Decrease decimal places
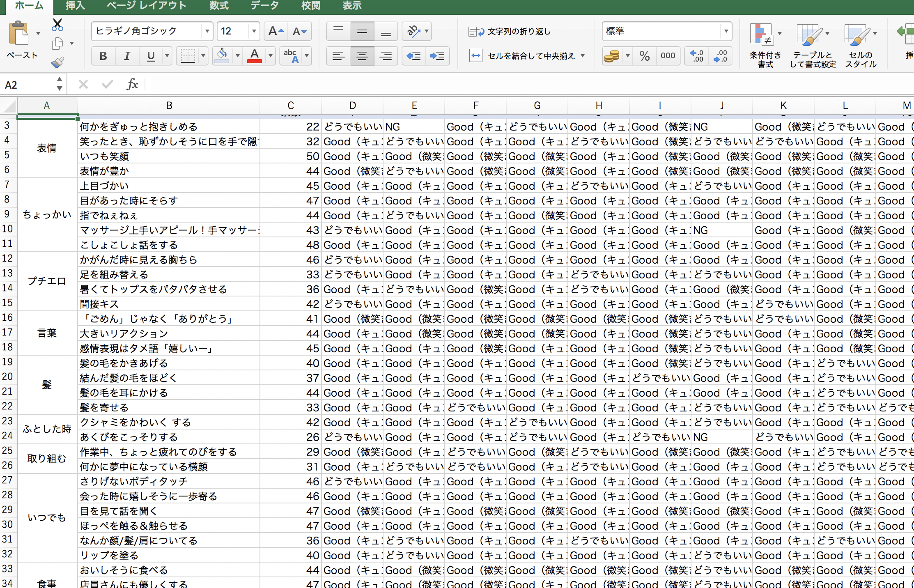This screenshot has width=914, height=588. (x=720, y=56)
